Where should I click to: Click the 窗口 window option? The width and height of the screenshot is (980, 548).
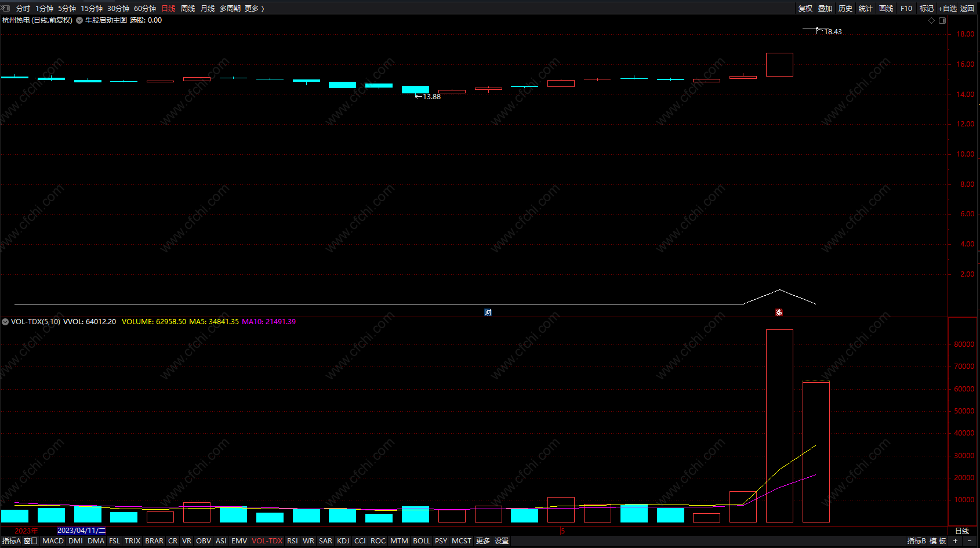[31, 541]
